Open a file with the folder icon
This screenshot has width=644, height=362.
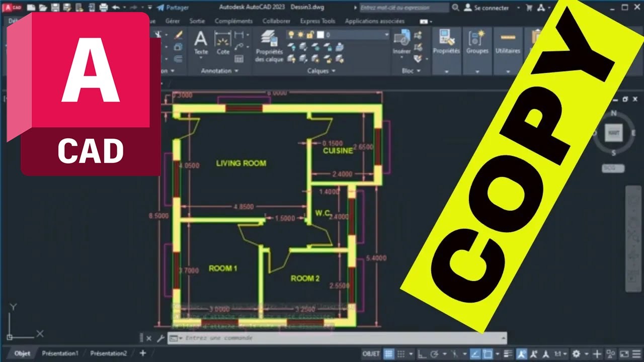(x=43, y=8)
